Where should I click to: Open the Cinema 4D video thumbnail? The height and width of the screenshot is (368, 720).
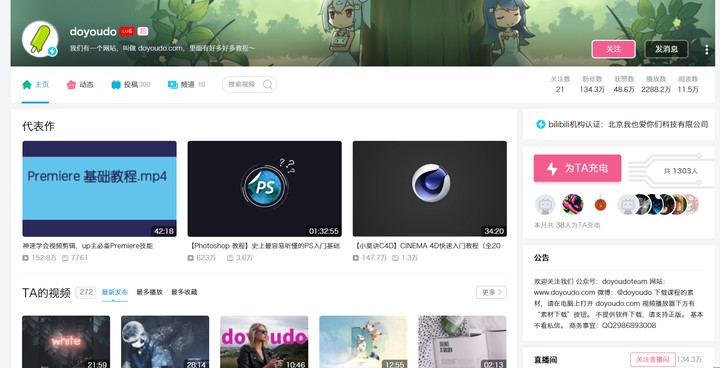[430, 189]
